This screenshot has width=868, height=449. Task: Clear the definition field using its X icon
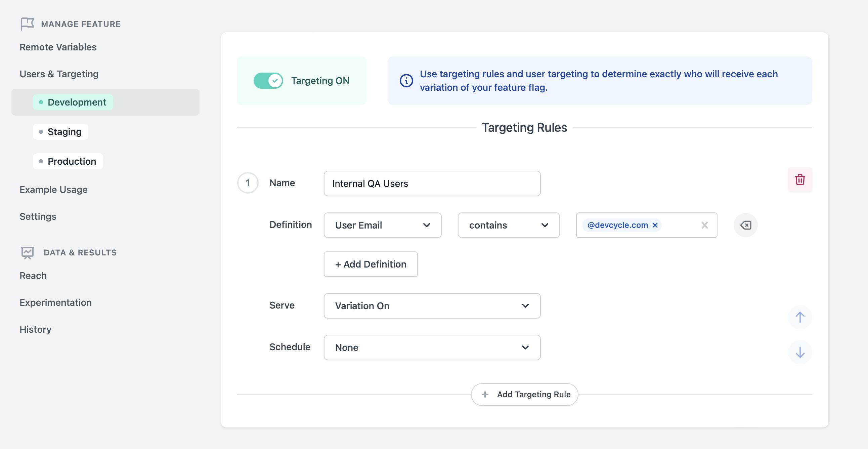[x=704, y=225]
